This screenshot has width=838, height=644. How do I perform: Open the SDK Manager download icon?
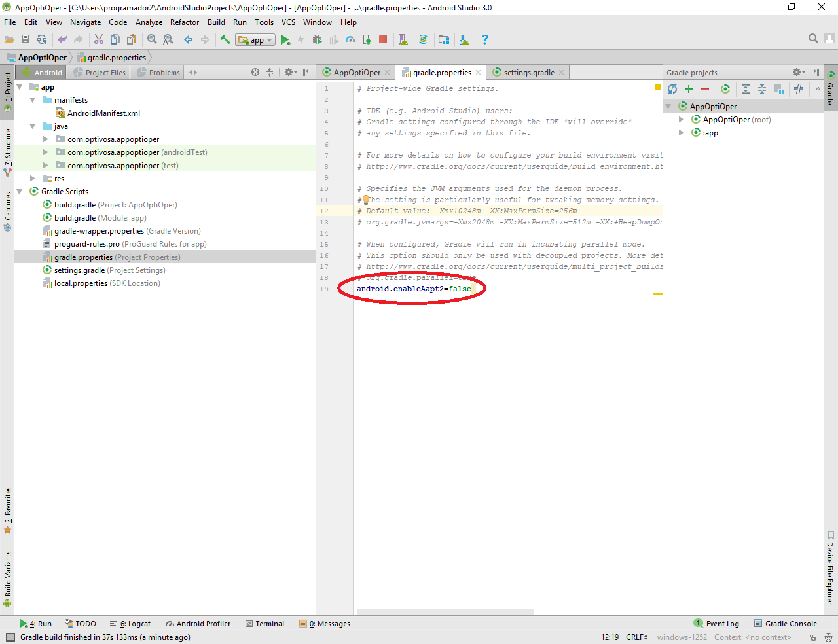[x=464, y=40]
